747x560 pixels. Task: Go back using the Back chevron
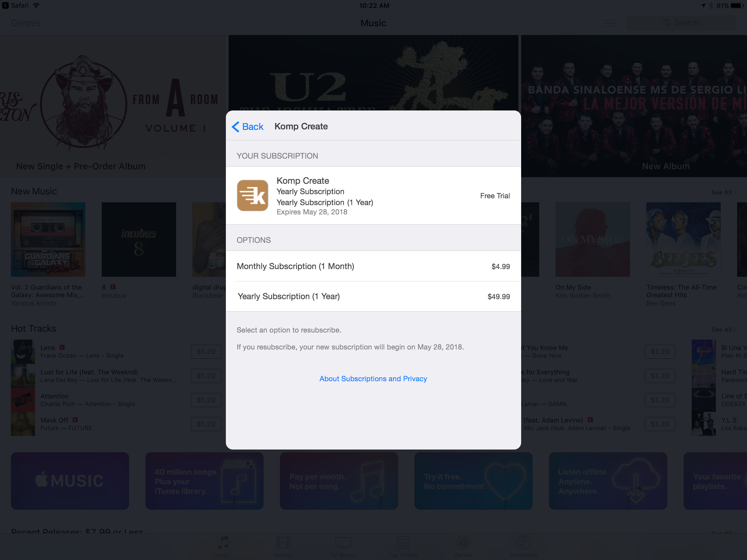click(x=247, y=127)
